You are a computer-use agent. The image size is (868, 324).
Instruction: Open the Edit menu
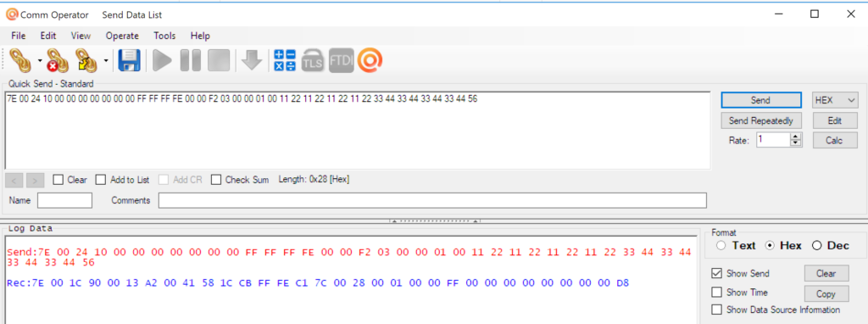tap(48, 36)
